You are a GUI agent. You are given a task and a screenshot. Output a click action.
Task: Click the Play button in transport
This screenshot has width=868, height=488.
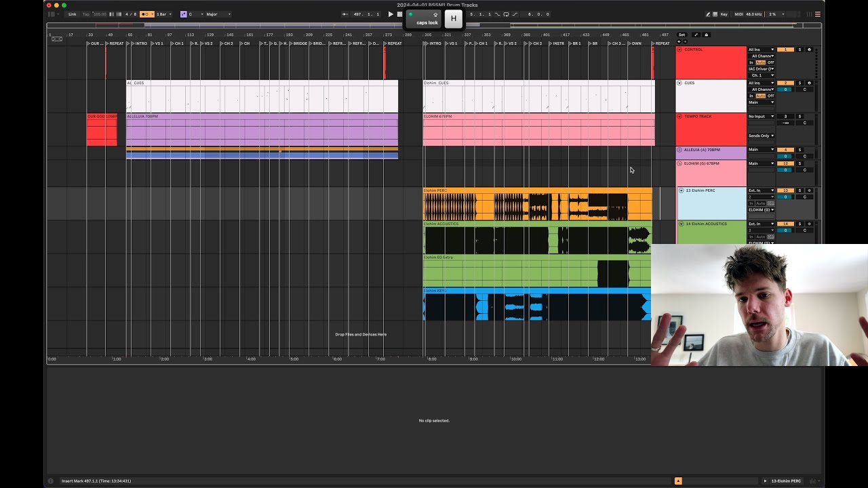pos(391,14)
